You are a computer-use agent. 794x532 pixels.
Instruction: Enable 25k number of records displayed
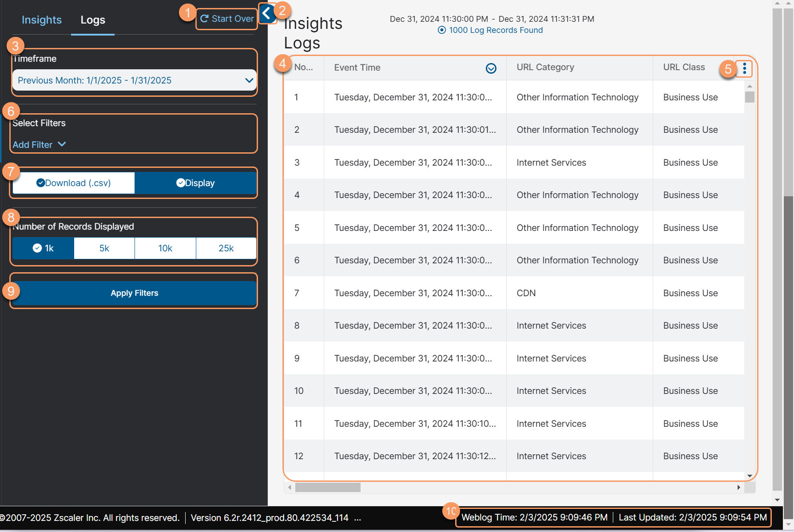[226, 248]
